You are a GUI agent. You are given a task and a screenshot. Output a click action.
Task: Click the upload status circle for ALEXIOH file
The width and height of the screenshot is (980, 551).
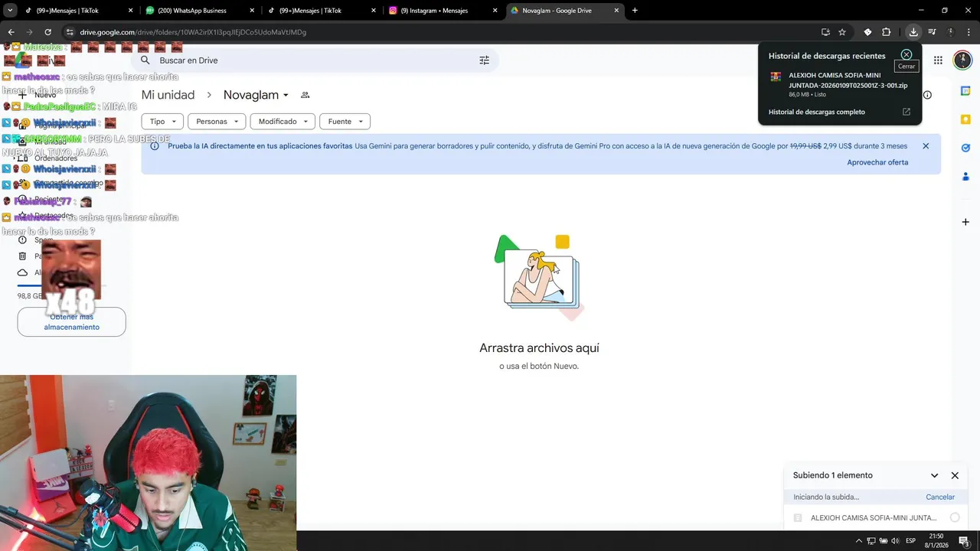(x=955, y=517)
